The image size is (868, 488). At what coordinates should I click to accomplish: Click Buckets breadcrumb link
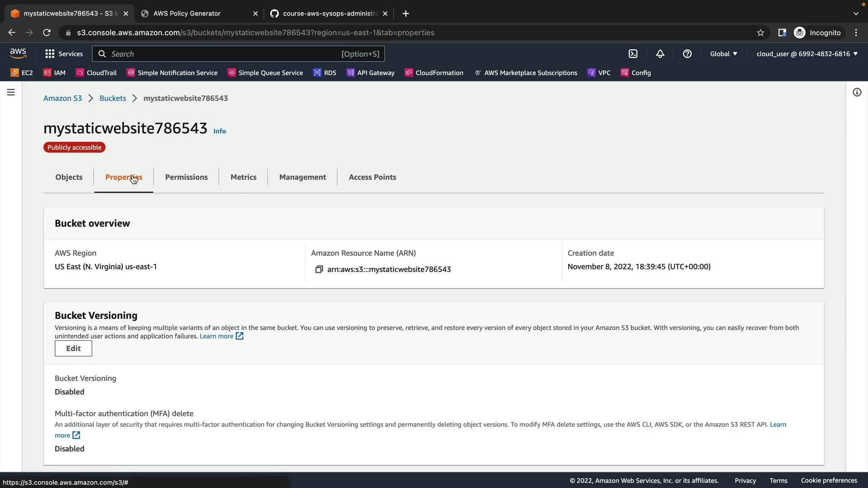point(113,98)
